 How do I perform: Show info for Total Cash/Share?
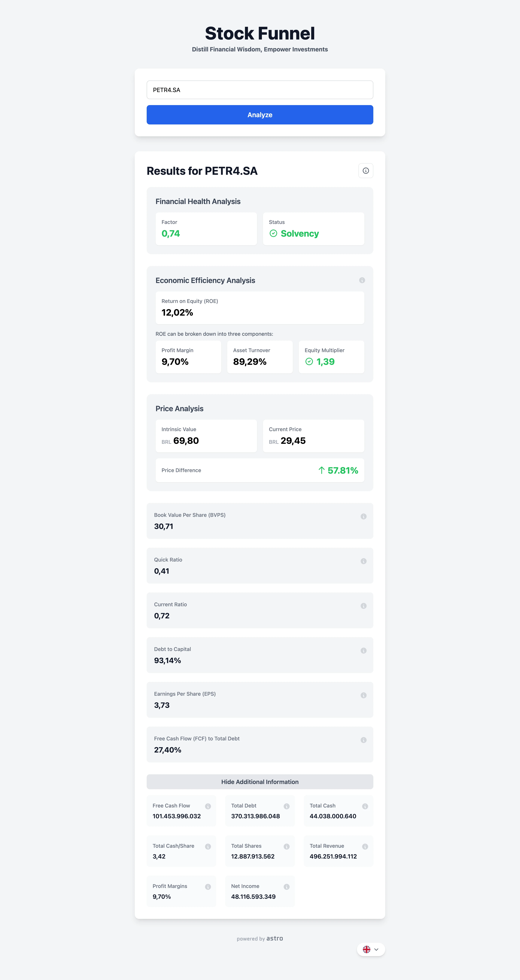tap(208, 846)
